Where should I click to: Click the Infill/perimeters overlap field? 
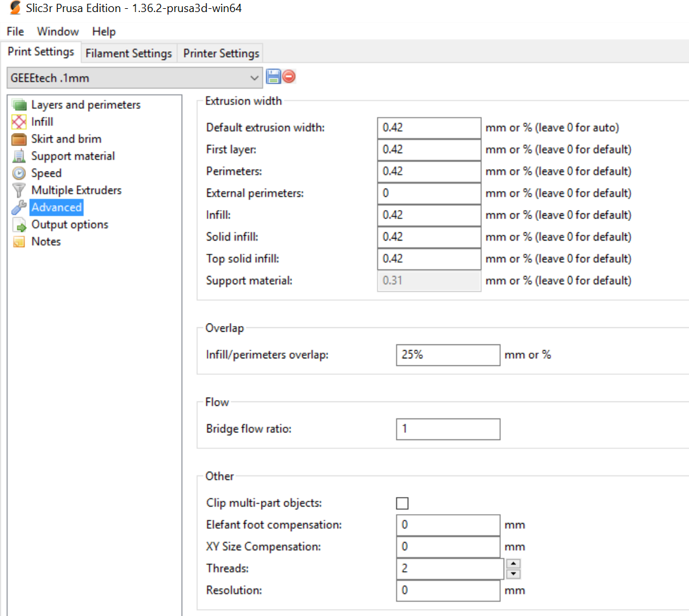448,355
